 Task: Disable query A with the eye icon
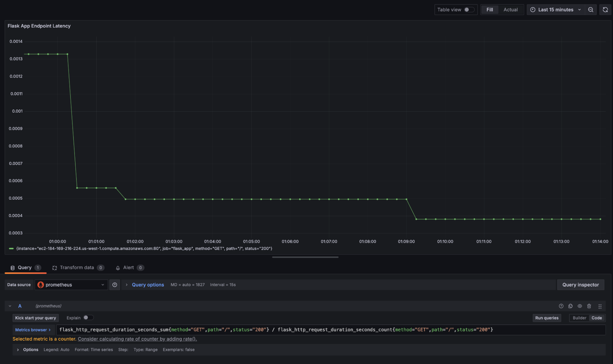click(580, 306)
